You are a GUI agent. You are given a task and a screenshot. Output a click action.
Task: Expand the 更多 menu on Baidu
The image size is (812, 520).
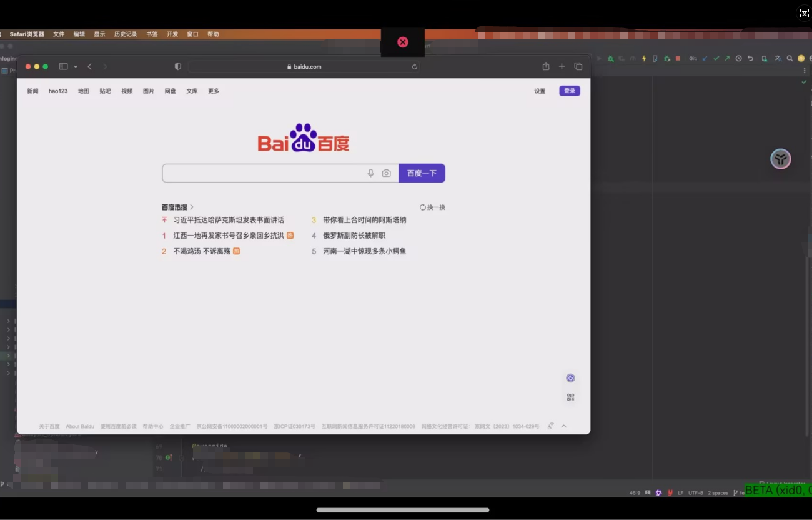214,91
